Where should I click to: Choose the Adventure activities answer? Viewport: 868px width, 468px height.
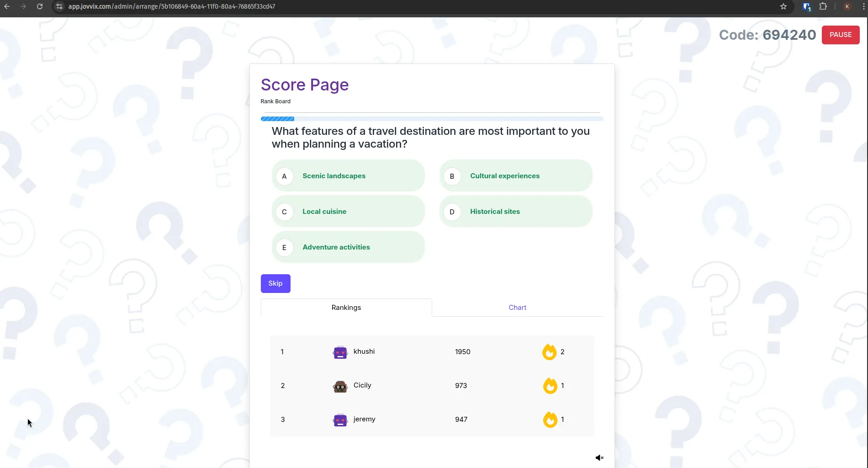click(348, 247)
